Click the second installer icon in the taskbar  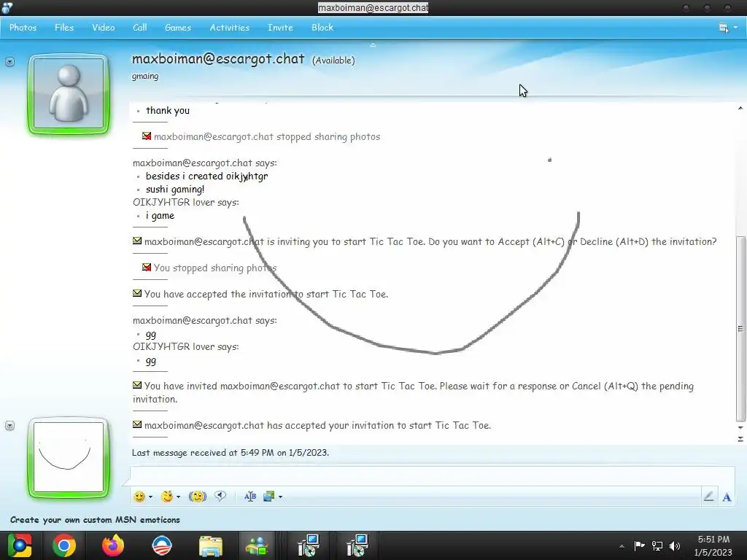[357, 545]
